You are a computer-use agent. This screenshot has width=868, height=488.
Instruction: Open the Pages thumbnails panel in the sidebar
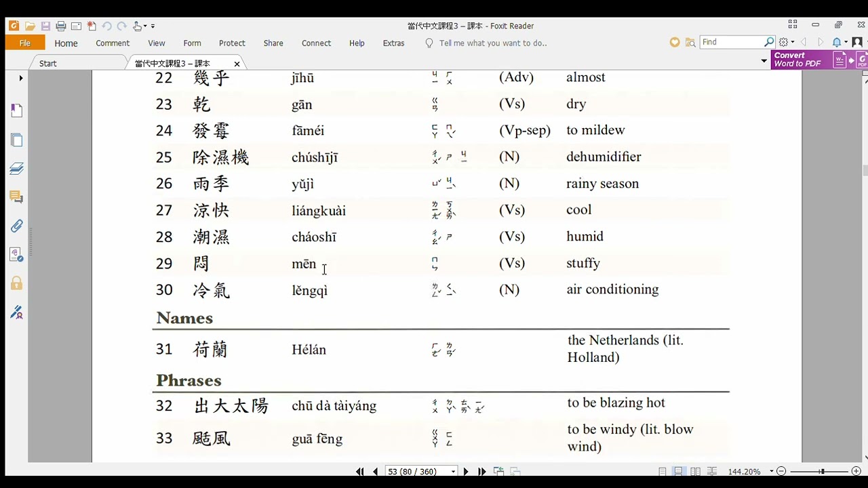17,140
